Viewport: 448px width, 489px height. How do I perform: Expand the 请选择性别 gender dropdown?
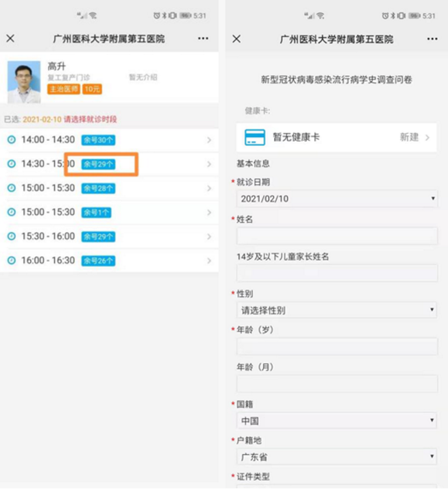click(336, 310)
